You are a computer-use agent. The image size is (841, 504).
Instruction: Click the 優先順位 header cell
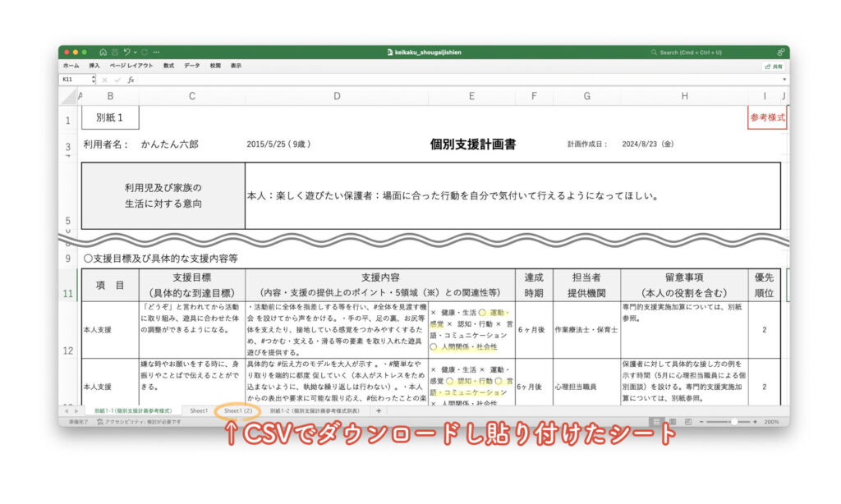click(x=765, y=285)
